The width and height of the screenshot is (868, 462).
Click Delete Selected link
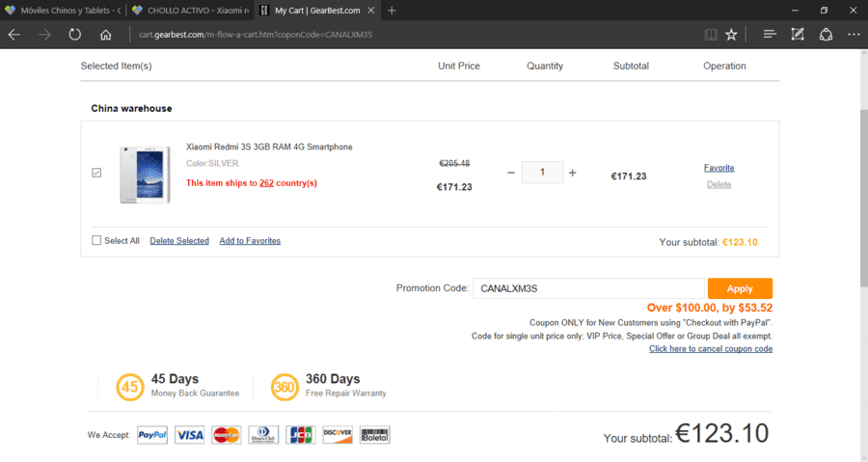click(179, 241)
